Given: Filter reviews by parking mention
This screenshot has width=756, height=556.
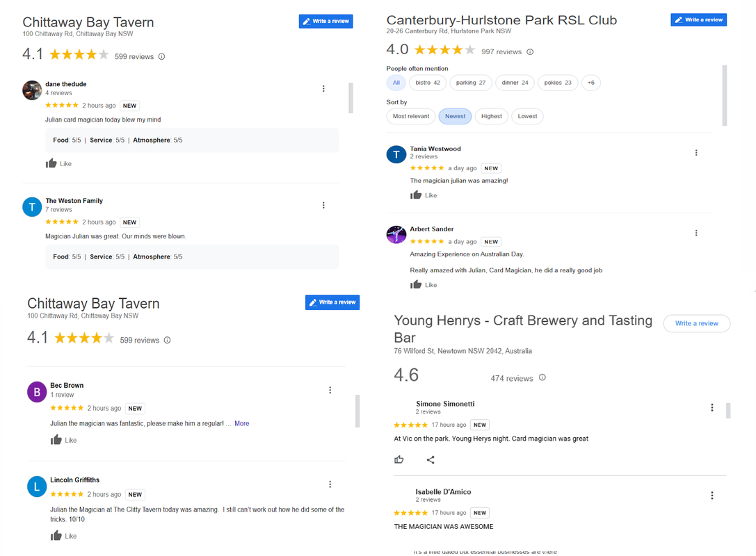Looking at the screenshot, I should coord(471,83).
